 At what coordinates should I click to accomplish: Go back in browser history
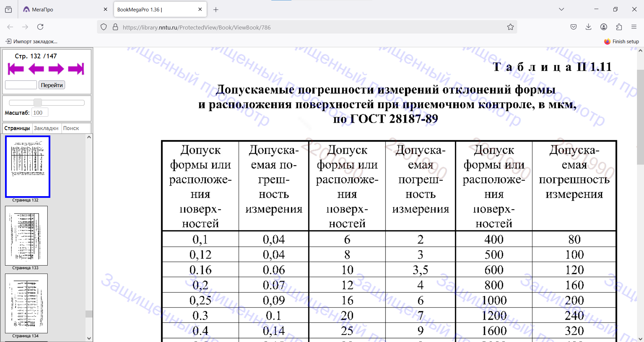tap(10, 27)
